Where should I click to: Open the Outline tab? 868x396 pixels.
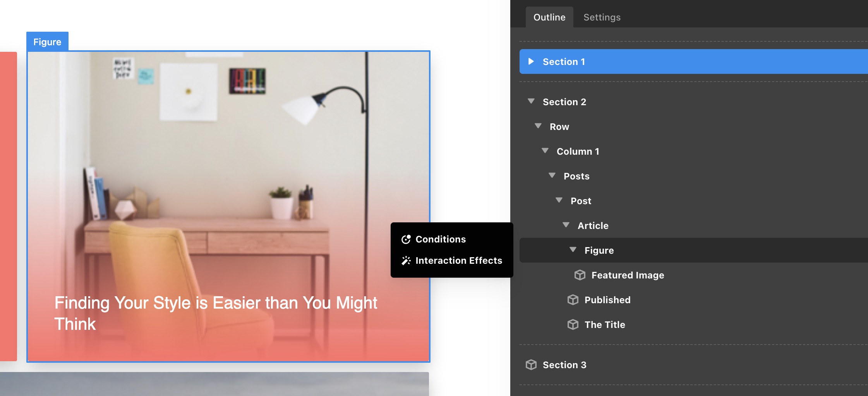click(549, 17)
